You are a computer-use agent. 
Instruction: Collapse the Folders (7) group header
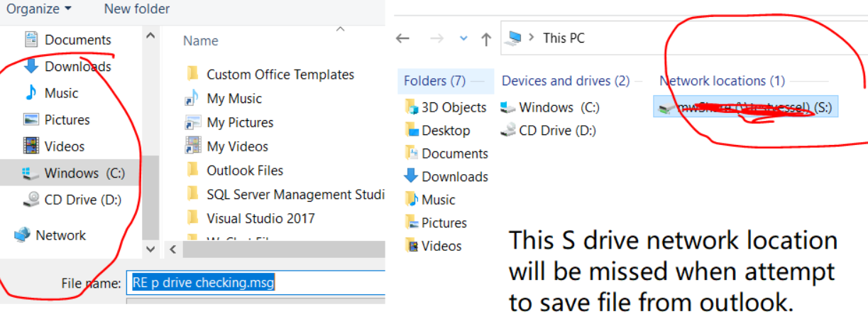point(434,81)
